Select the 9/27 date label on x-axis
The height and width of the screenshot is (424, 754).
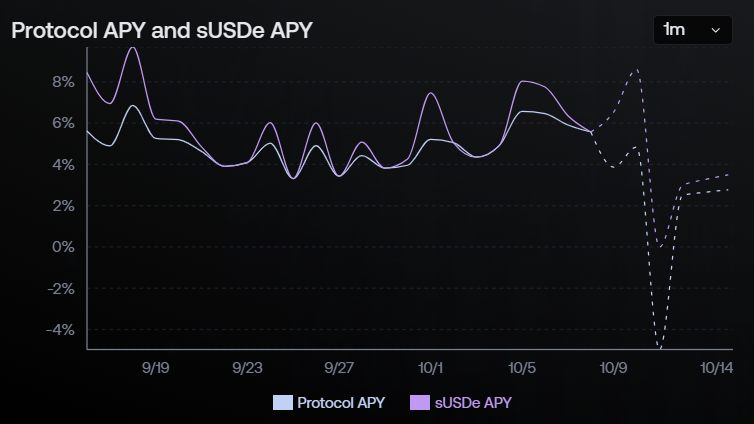click(339, 367)
